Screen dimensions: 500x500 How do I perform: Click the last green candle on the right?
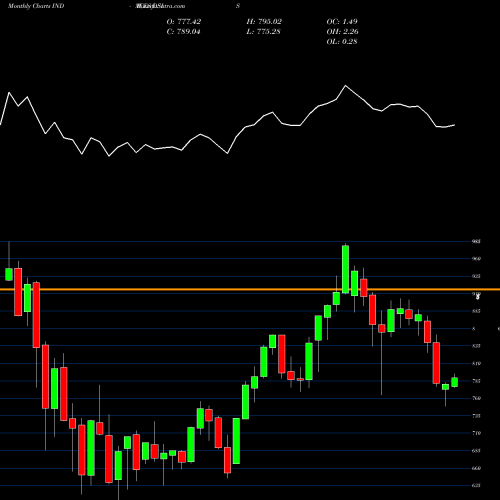454,382
